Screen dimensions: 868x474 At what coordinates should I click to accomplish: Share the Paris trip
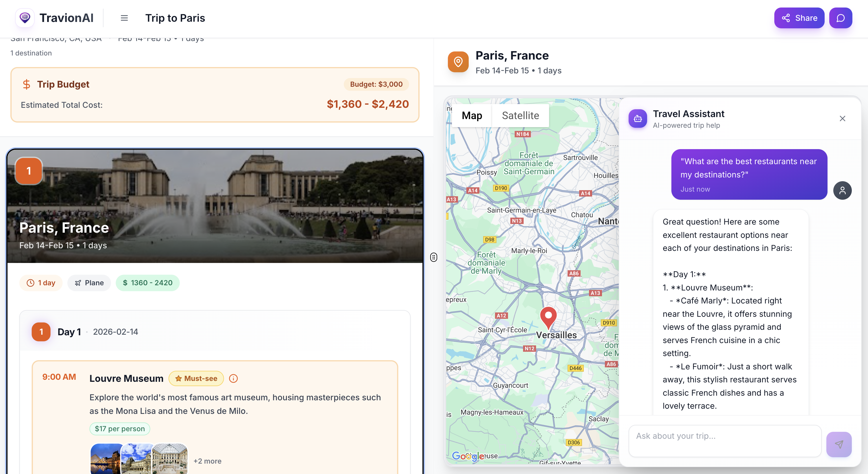point(799,18)
